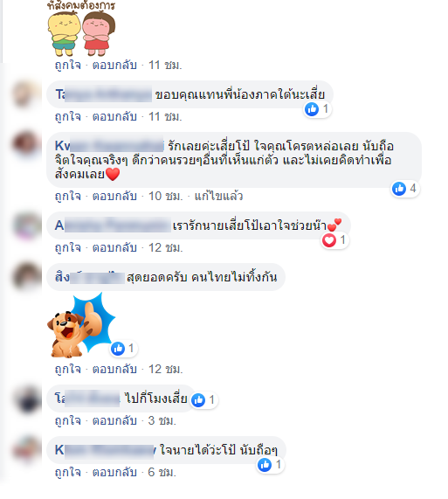
Task: Open the commenter name starting with สิง
Action: (89, 278)
